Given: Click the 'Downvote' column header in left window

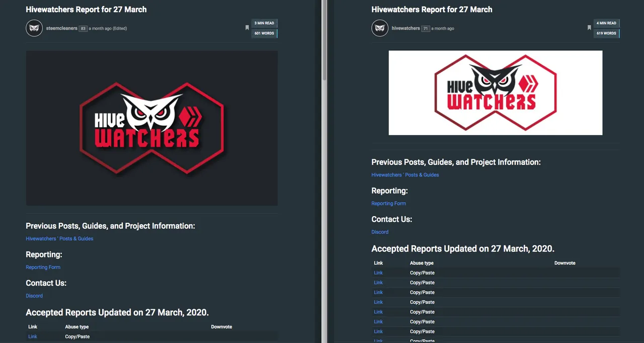Looking at the screenshot, I should tap(222, 327).
